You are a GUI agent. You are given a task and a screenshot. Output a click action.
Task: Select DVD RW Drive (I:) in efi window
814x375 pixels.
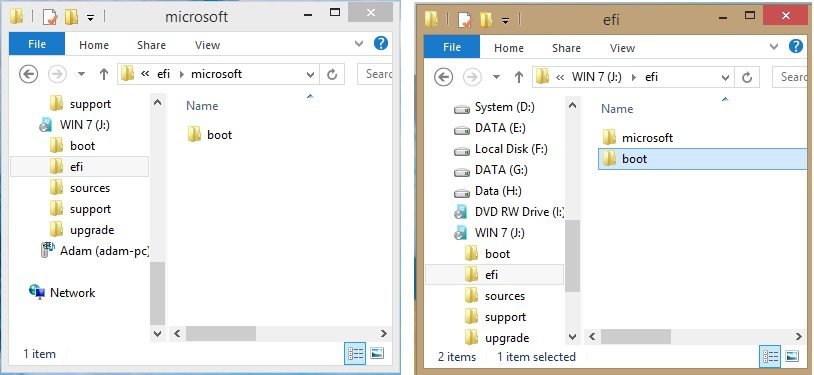tap(509, 212)
